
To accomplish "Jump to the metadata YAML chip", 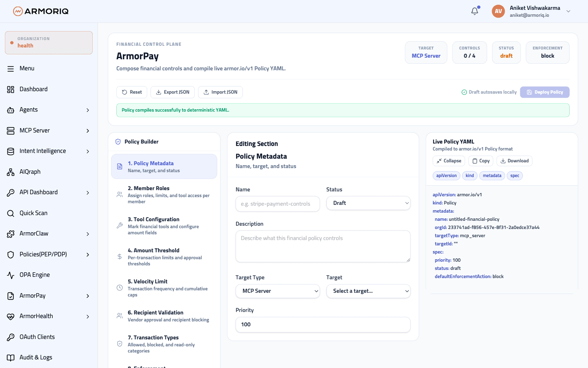I will coord(492,176).
